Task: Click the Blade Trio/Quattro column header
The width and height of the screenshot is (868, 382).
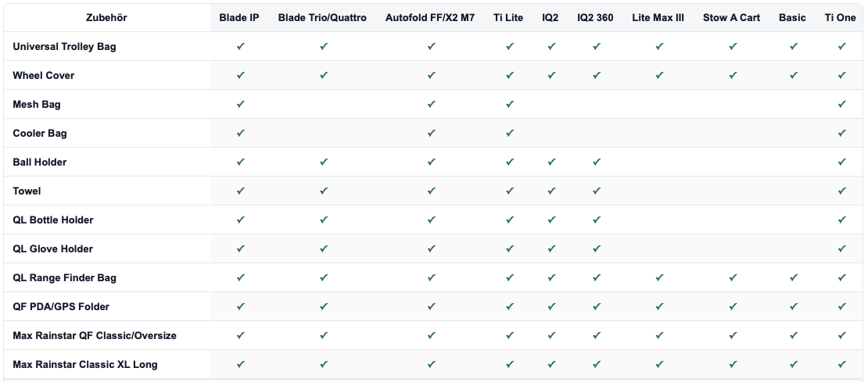Action: coord(322,18)
